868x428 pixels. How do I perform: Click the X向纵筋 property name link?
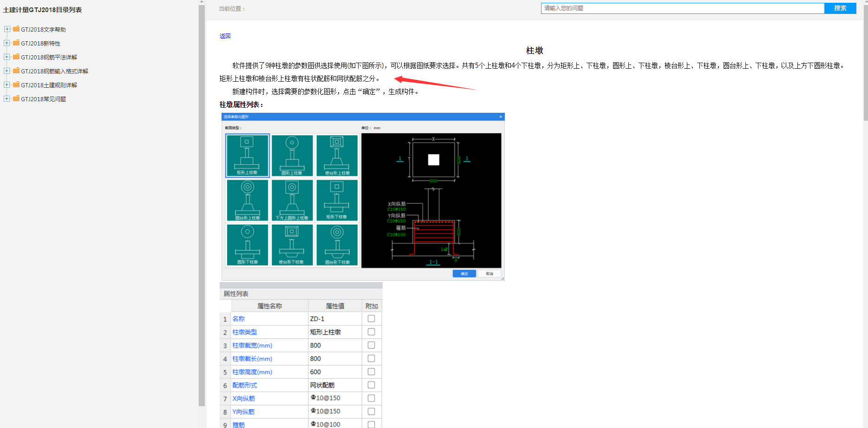(243, 399)
